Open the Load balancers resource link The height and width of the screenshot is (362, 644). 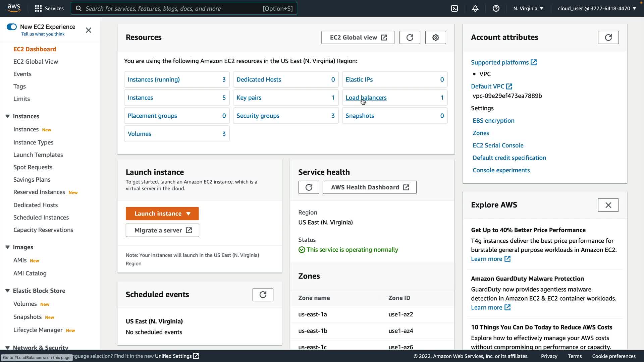[366, 98]
